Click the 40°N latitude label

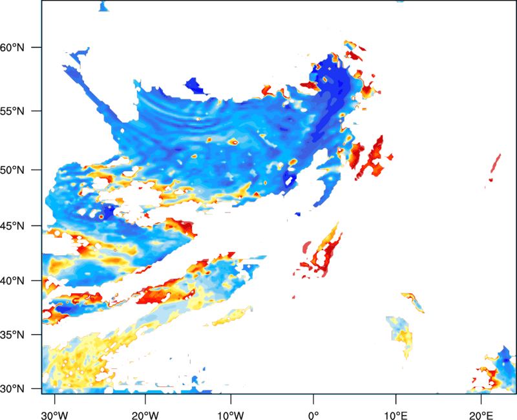12,281
